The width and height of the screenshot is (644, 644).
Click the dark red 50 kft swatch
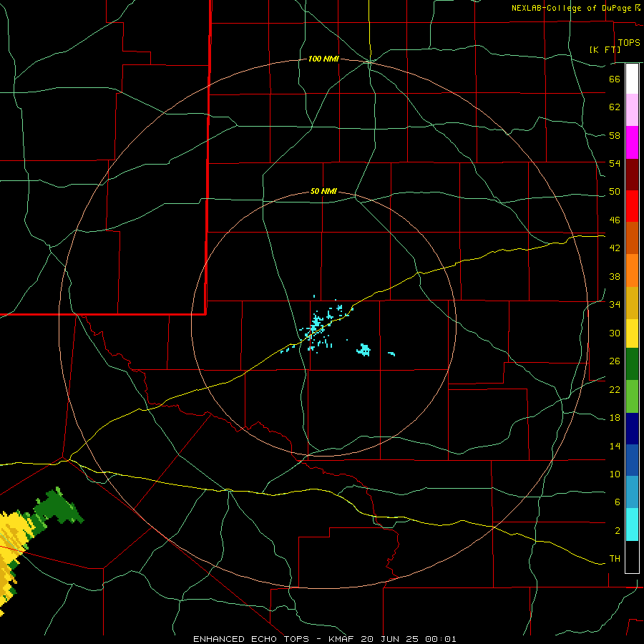632,175
